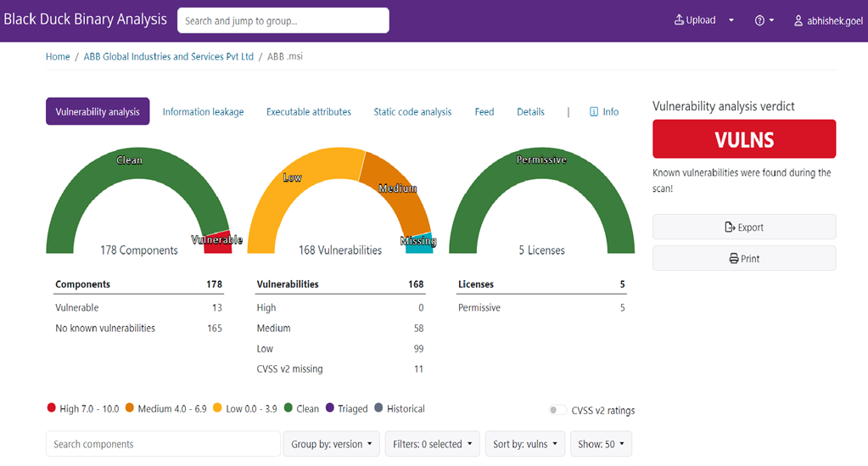Click the 168 Vulnerabilities gauge label
The width and height of the screenshot is (868, 466).
click(x=340, y=250)
